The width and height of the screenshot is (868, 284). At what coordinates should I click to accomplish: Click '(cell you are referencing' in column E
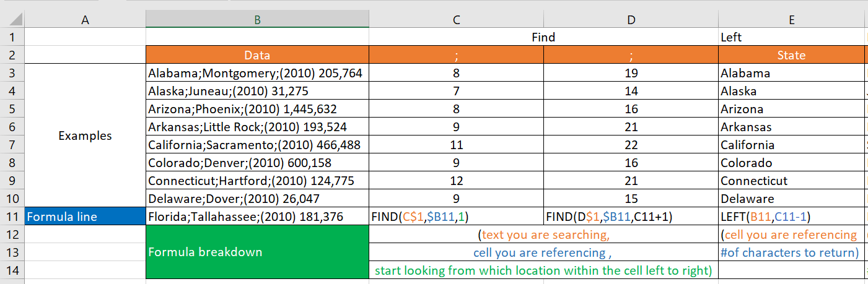point(791,235)
